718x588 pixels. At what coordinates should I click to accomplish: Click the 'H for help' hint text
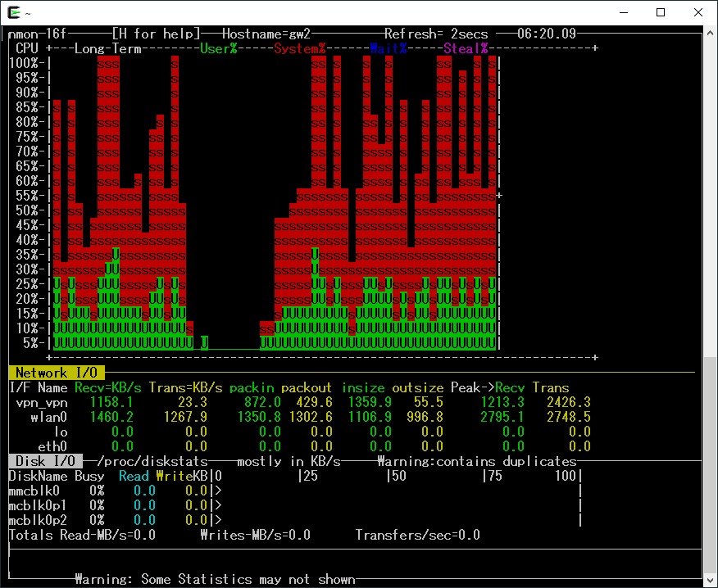click(x=157, y=34)
